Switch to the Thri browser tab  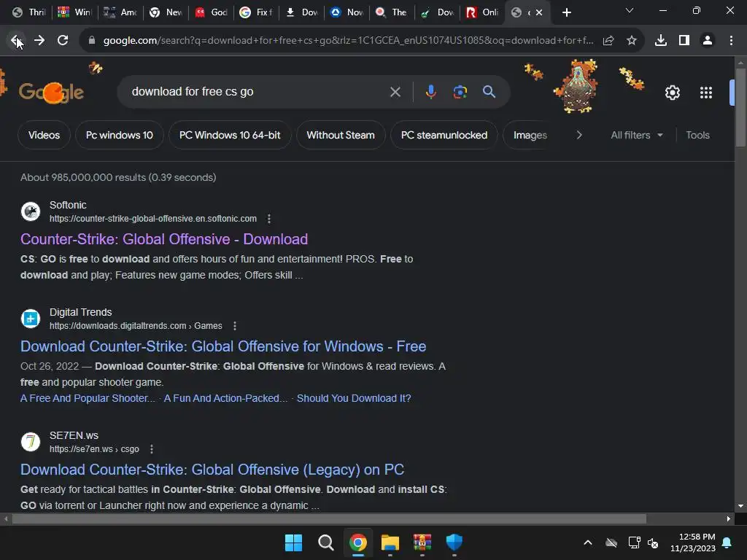pos(28,12)
